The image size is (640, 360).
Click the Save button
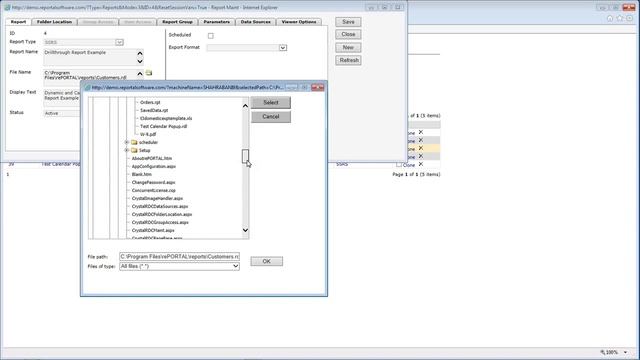tap(348, 22)
